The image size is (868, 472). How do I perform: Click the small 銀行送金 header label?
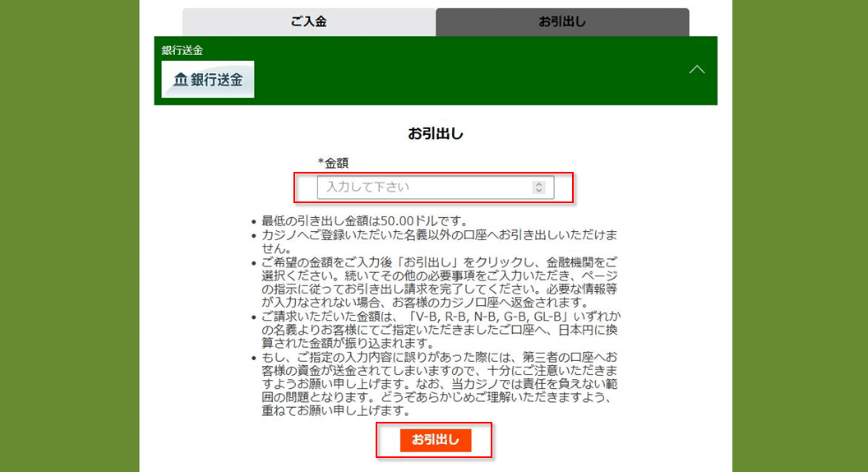pyautogui.click(x=182, y=50)
